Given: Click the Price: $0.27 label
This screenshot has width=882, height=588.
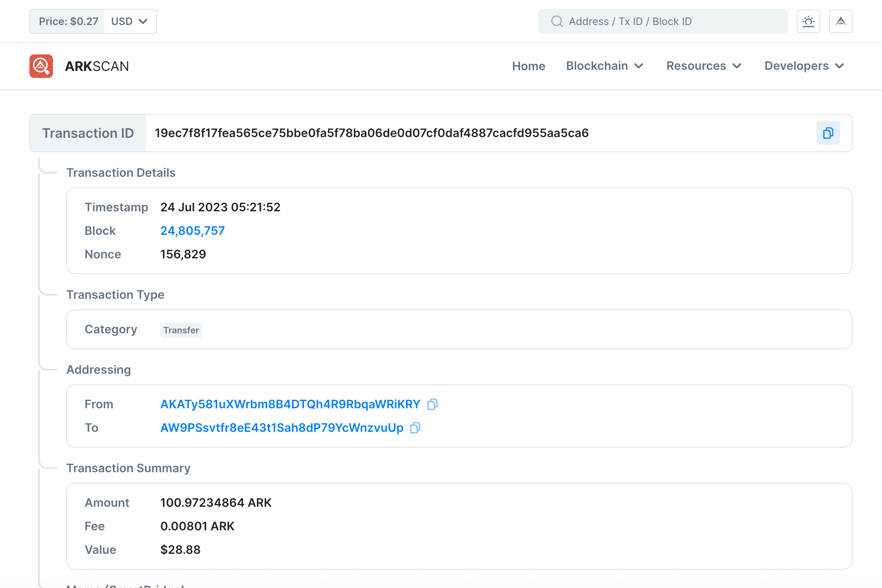Looking at the screenshot, I should 68,21.
